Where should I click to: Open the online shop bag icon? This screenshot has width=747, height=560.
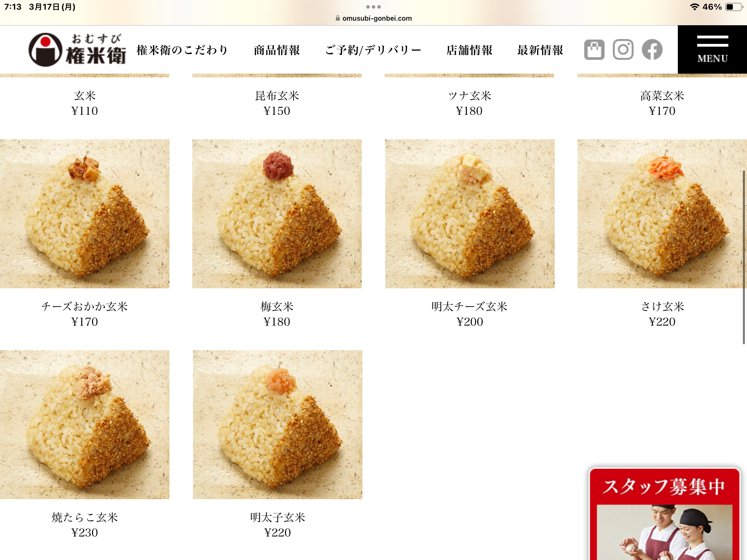point(594,50)
